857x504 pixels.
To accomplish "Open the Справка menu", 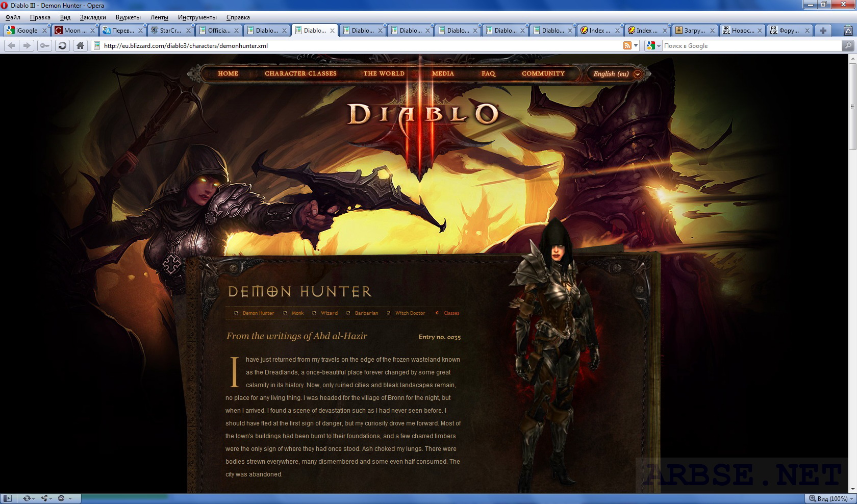I will (x=238, y=17).
